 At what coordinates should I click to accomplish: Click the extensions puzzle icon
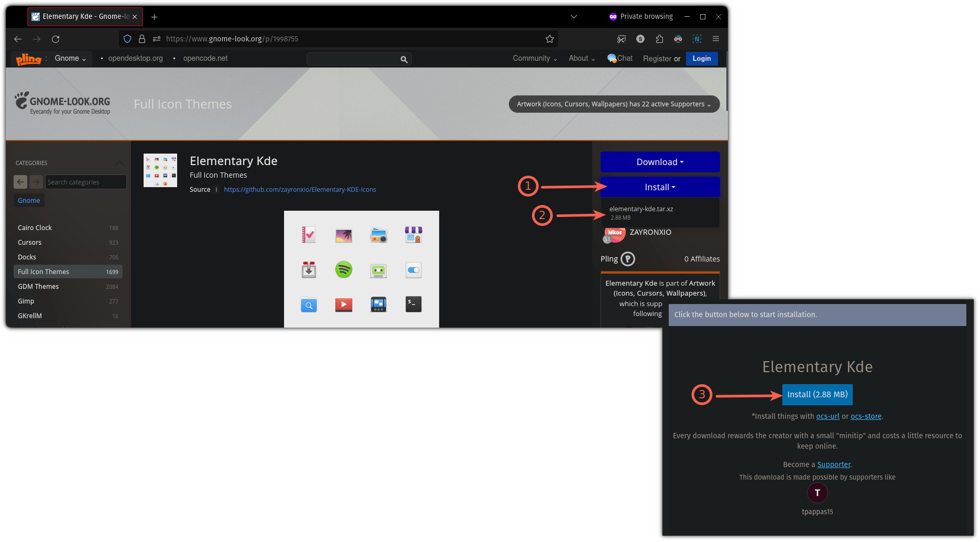pyautogui.click(x=659, y=39)
